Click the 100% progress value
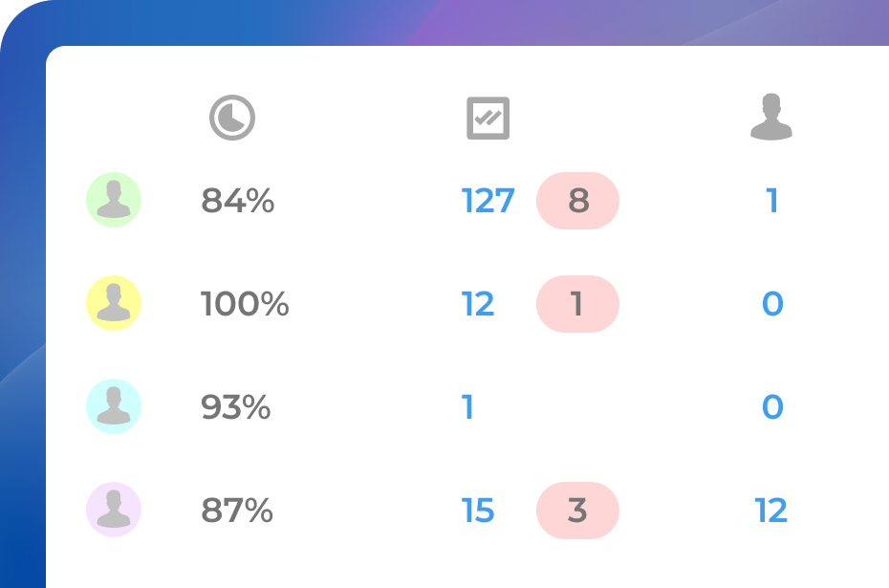The width and height of the screenshot is (889, 588). pos(245,304)
